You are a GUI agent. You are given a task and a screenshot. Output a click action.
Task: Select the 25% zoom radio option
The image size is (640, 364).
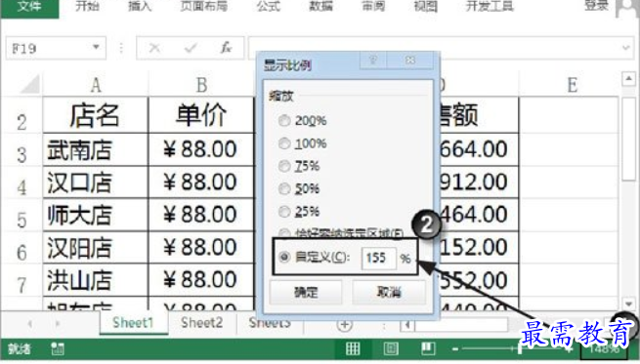click(x=284, y=212)
